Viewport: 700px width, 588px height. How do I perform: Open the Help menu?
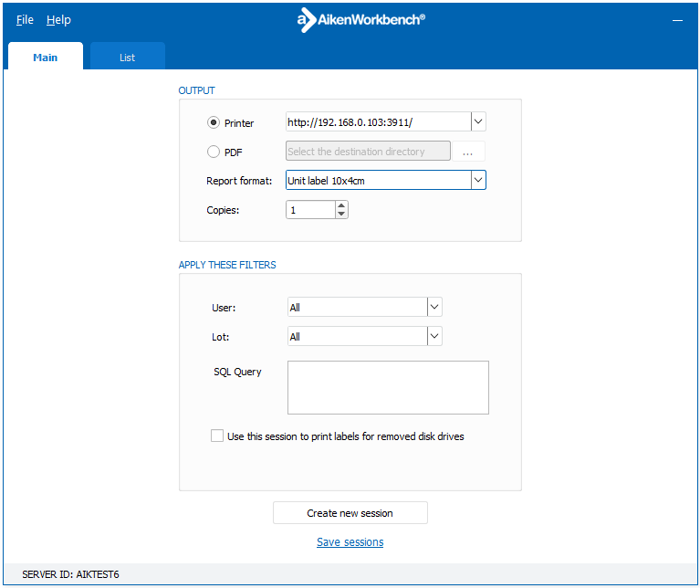click(x=58, y=20)
